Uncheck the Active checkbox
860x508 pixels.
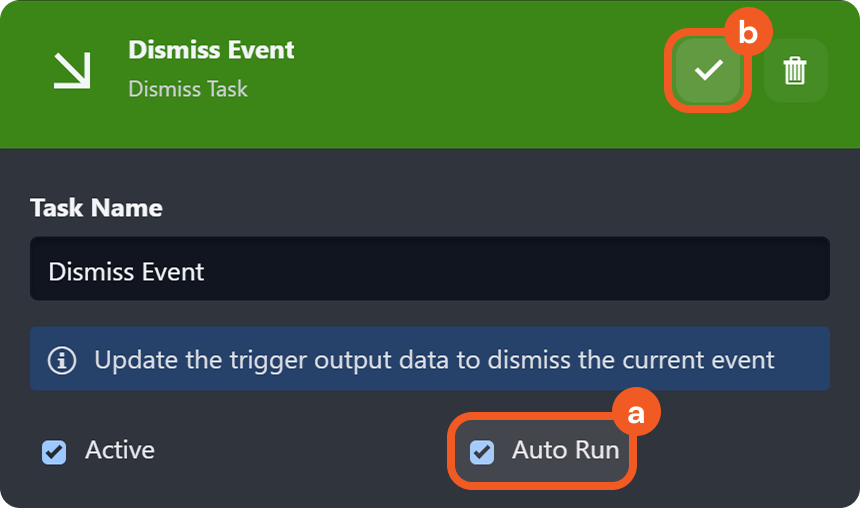point(54,452)
